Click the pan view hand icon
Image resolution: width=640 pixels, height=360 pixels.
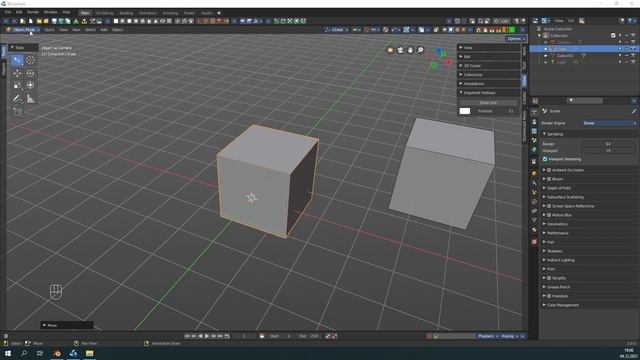(410, 50)
